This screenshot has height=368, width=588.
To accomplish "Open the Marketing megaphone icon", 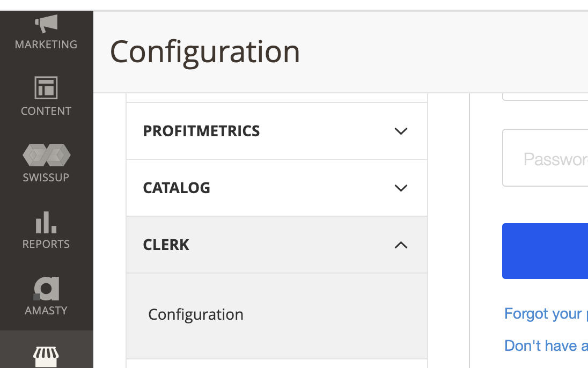I will point(46,23).
